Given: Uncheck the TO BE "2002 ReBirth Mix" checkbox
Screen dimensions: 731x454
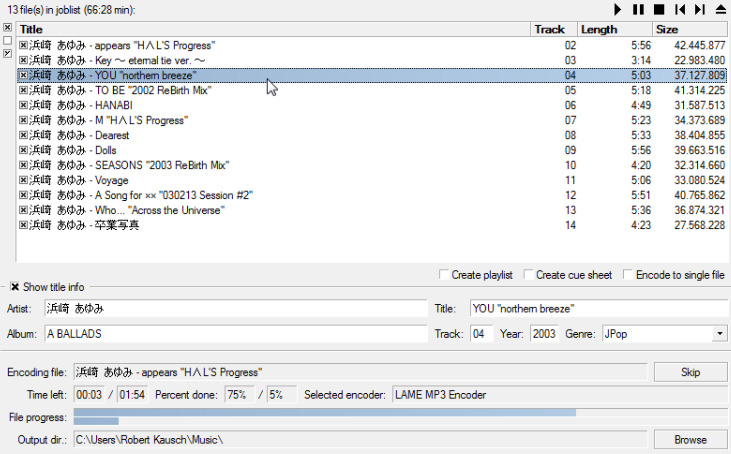Looking at the screenshot, I should (x=23, y=90).
